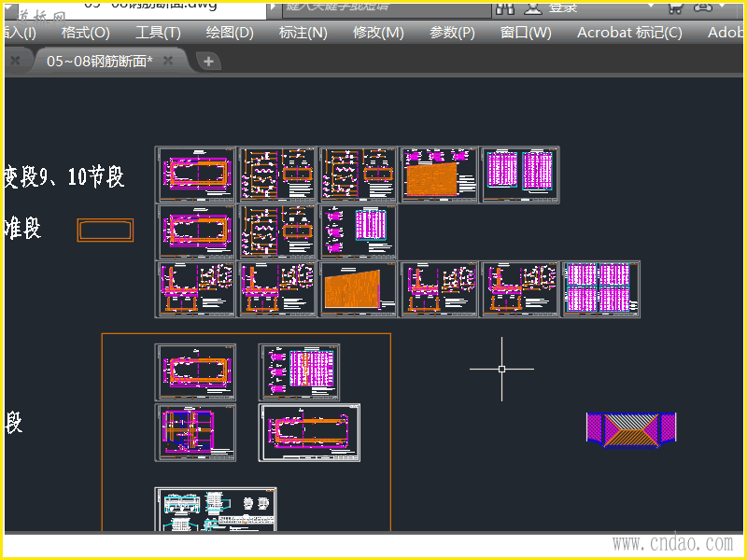Select the hatched magenta and orange cross-section figure

click(x=631, y=429)
